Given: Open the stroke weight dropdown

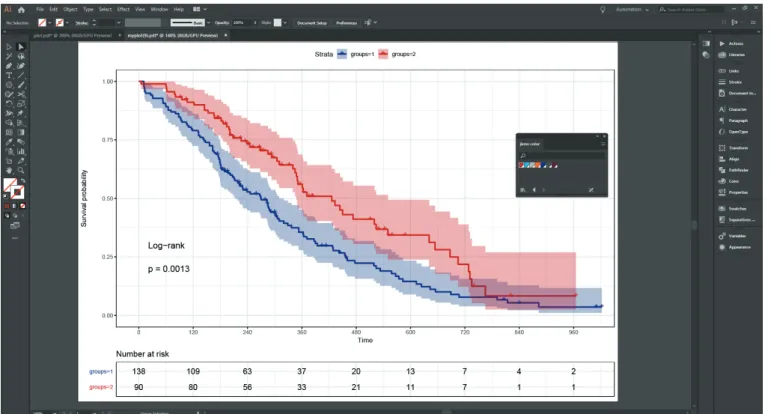Looking at the screenshot, I should click(x=119, y=23).
